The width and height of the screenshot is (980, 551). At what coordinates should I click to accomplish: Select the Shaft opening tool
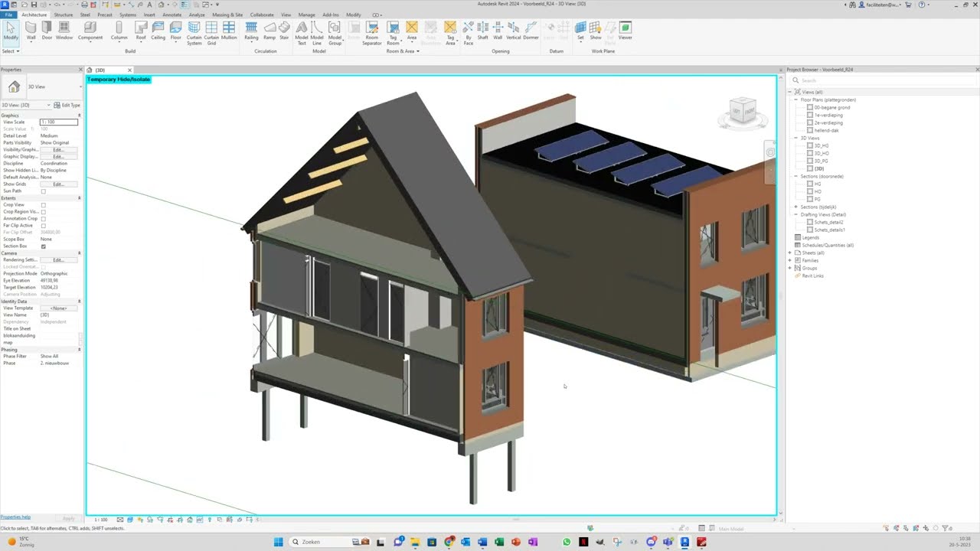point(483,31)
